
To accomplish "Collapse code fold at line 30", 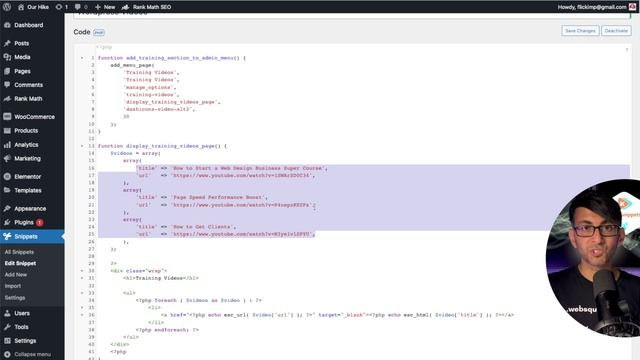I will pos(82,271).
